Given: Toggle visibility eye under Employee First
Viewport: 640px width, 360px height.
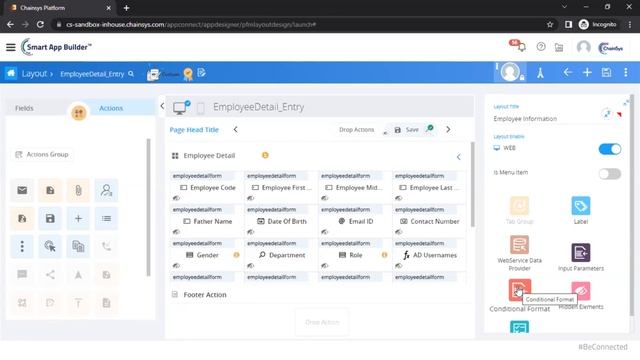Looking at the screenshot, I should click(250, 198).
